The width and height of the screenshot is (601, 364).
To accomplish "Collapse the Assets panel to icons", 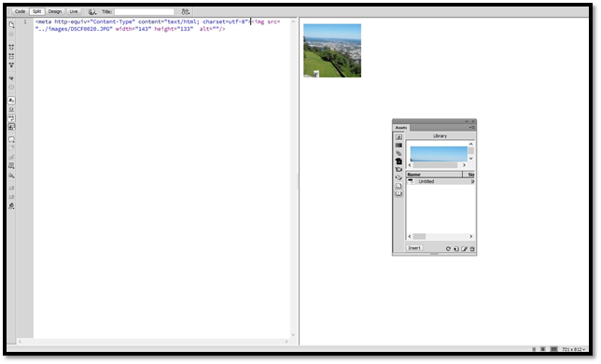I will point(467,121).
